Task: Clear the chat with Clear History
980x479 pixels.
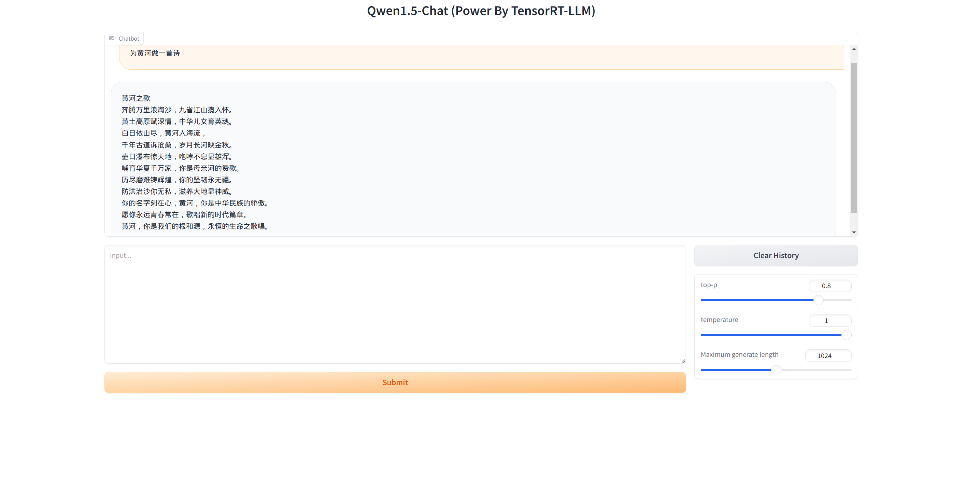Action: click(776, 255)
